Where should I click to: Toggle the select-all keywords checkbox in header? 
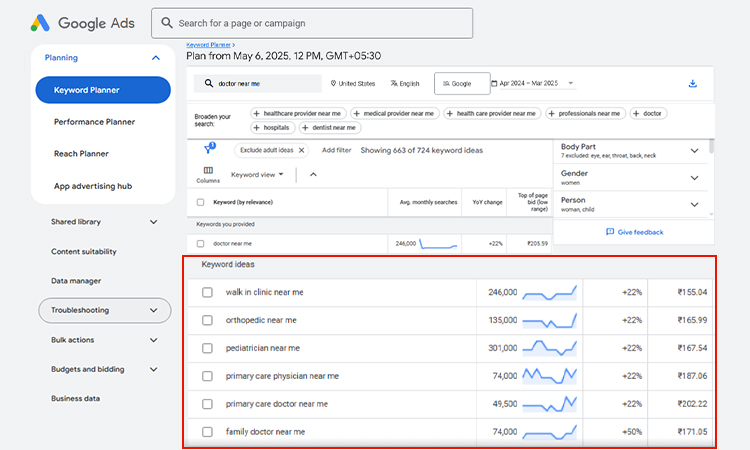point(200,202)
